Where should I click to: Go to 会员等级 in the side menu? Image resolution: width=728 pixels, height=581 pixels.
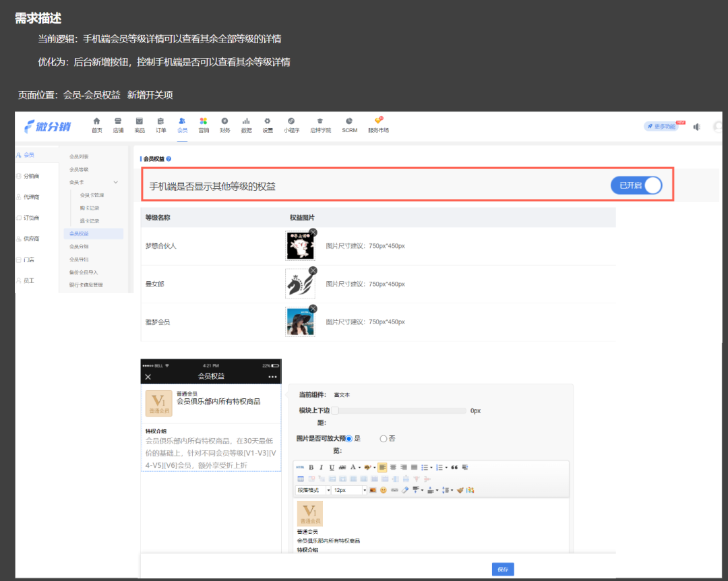pyautogui.click(x=79, y=169)
